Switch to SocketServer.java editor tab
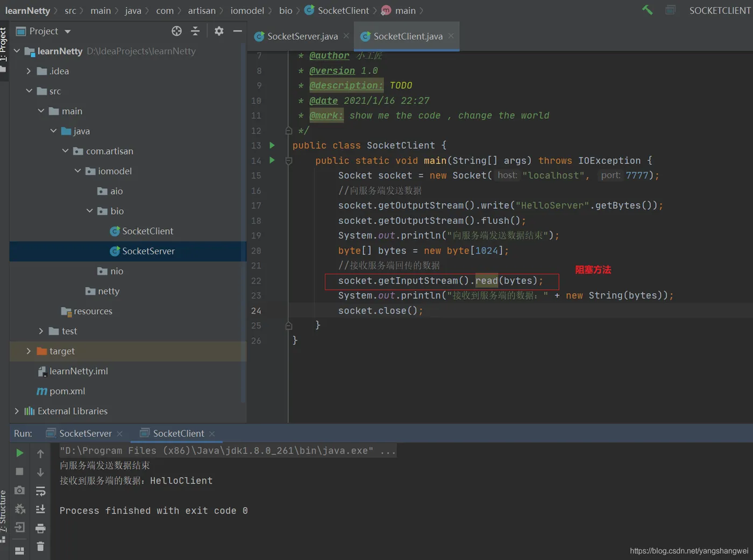This screenshot has height=560, width=753. point(302,37)
